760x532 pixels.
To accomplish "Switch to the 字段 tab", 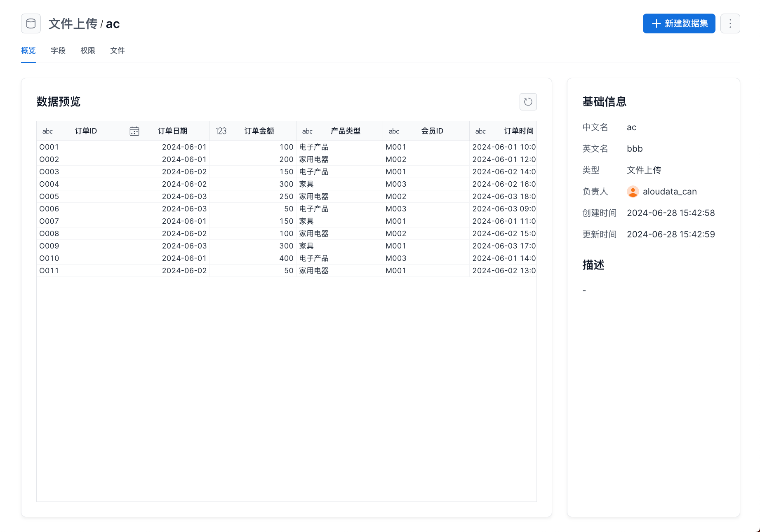I will point(58,51).
